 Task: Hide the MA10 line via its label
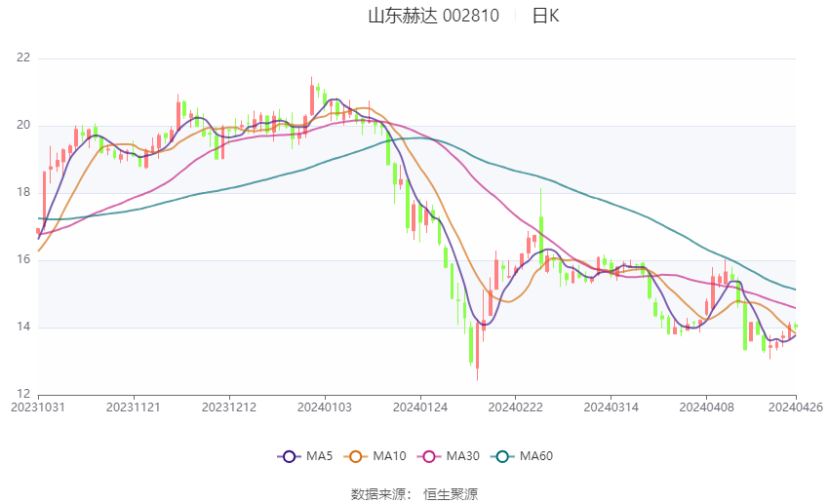pos(389,456)
